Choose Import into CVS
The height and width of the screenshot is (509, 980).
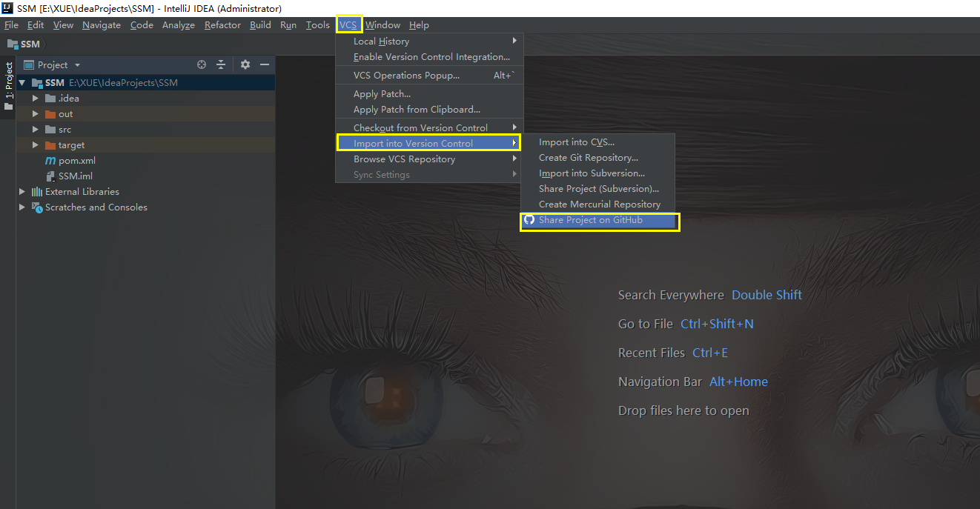coord(598,142)
